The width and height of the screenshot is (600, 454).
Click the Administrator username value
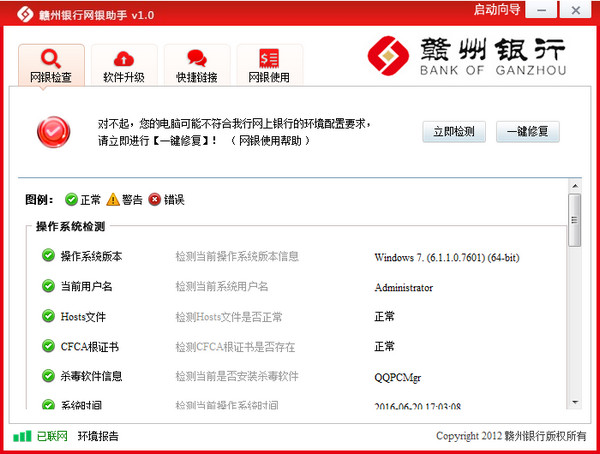point(404,287)
